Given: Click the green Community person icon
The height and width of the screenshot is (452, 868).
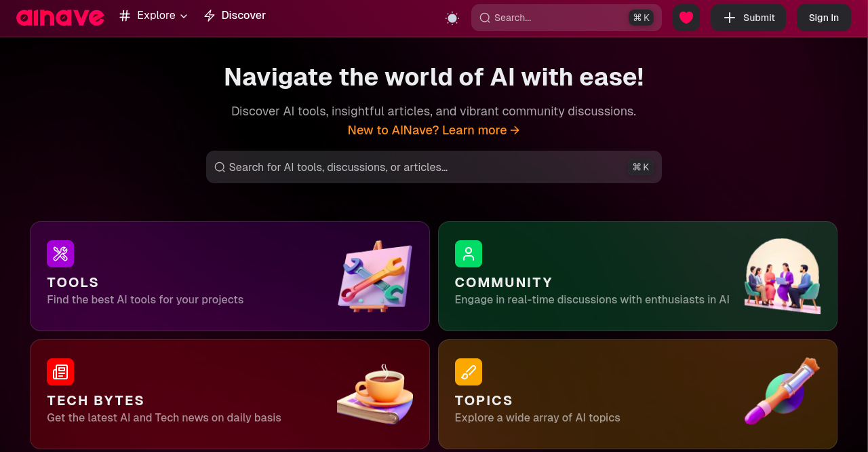Looking at the screenshot, I should (x=469, y=254).
